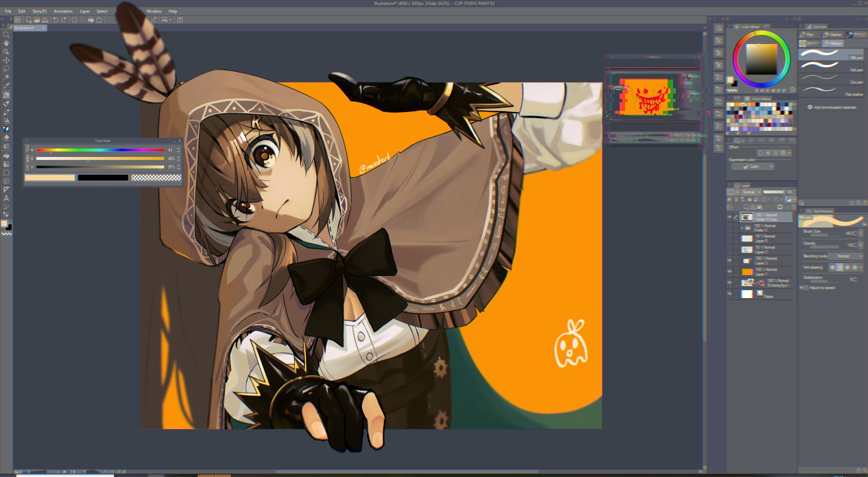Switch to the Marker sub tool tab
The height and width of the screenshot is (477, 868).
(x=833, y=34)
